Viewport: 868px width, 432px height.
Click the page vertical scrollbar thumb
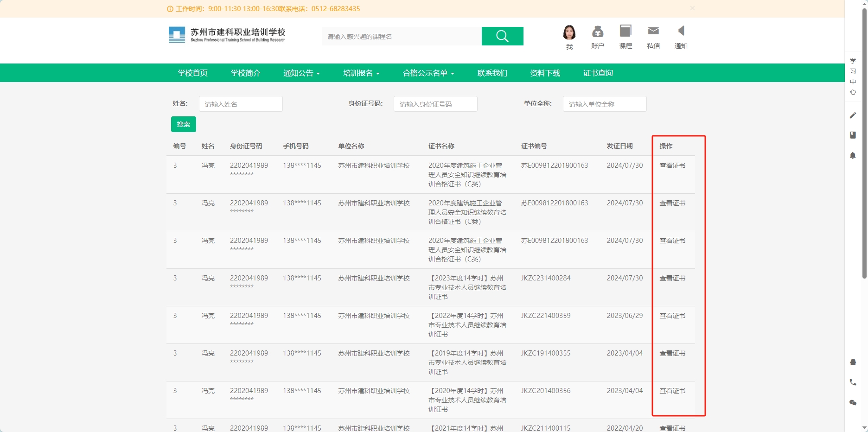point(864,144)
